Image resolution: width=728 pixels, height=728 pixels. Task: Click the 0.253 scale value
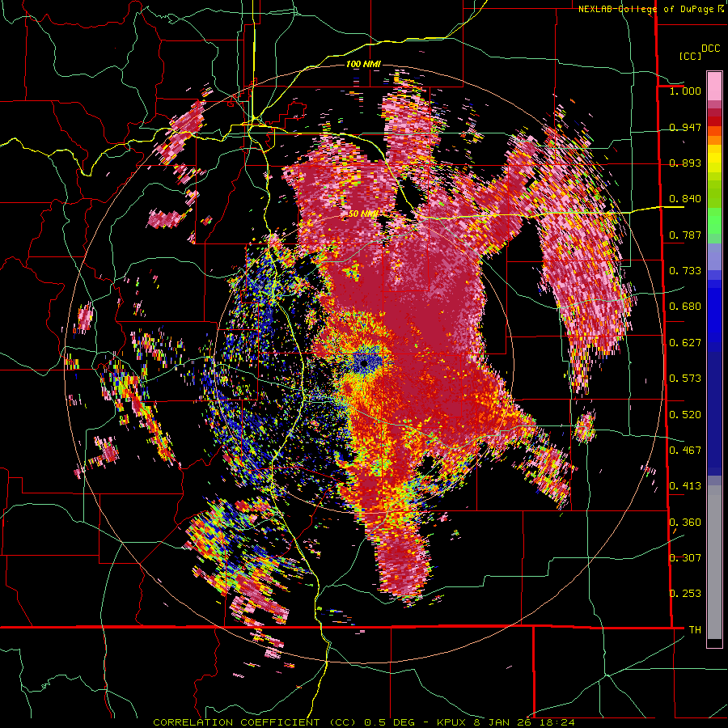click(685, 594)
